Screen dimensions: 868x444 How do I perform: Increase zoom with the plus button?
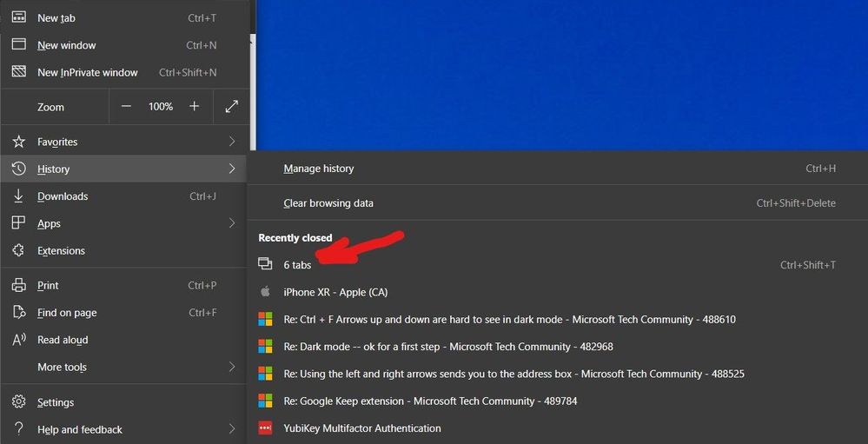click(195, 106)
